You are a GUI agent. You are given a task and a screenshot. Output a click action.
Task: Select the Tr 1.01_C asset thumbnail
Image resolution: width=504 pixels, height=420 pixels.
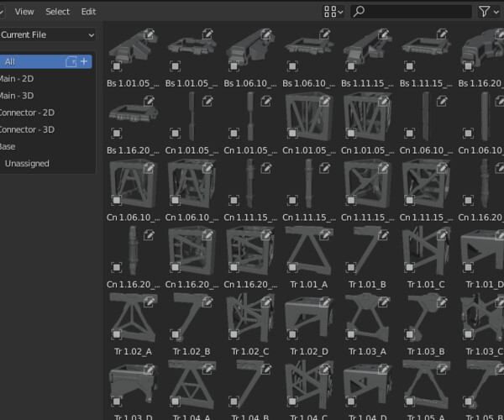point(426,251)
